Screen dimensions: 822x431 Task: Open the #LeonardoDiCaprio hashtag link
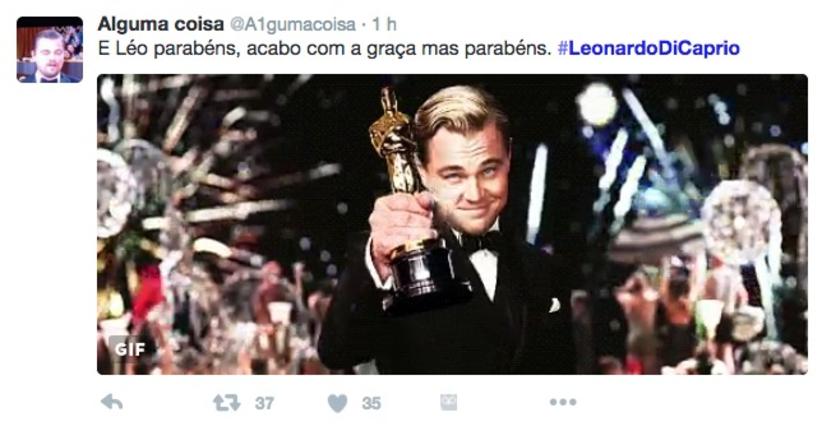[x=648, y=48]
